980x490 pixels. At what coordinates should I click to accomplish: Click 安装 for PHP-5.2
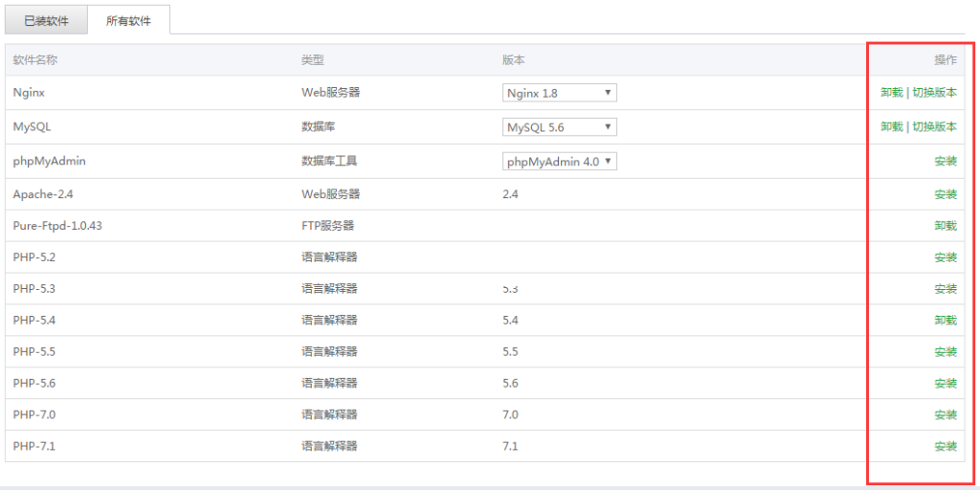pos(946,256)
